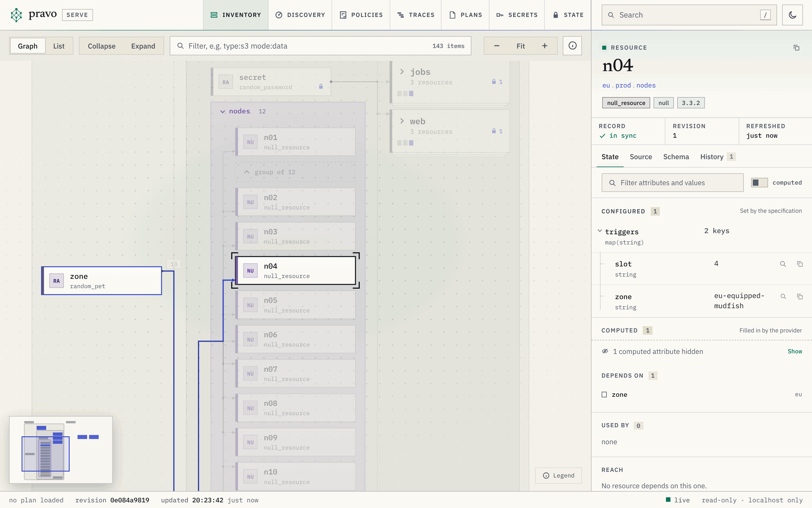Open the Discovery section

click(x=300, y=15)
